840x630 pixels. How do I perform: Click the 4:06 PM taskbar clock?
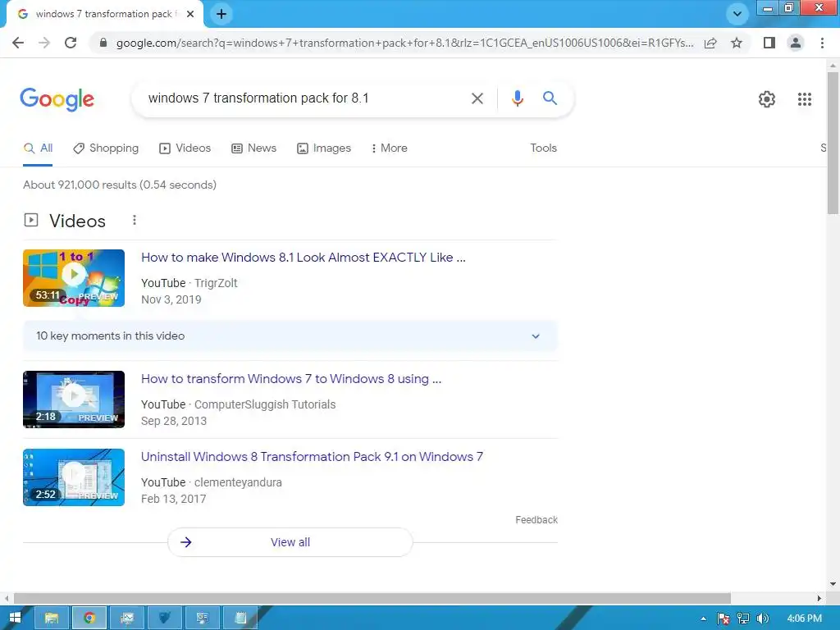coord(804,619)
